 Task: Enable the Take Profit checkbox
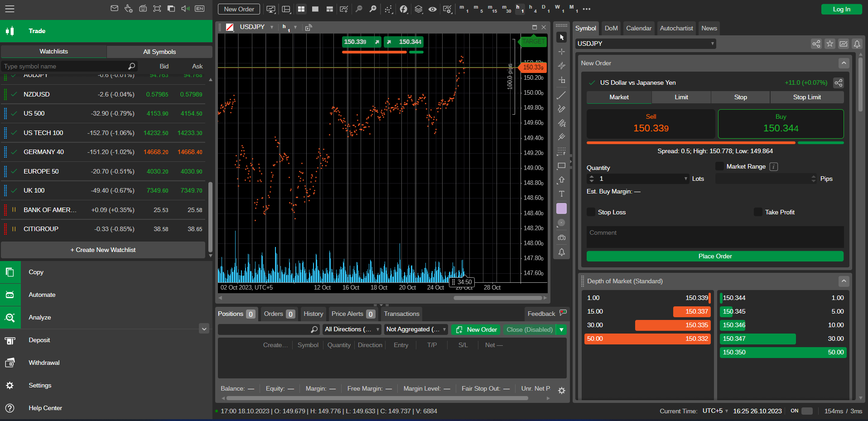click(759, 212)
